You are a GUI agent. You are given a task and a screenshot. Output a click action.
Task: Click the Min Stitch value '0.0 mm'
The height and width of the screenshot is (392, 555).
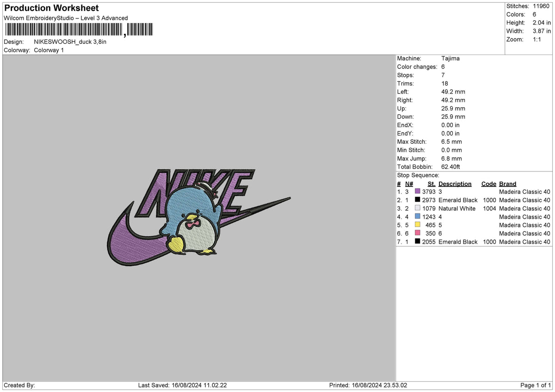[x=452, y=150]
